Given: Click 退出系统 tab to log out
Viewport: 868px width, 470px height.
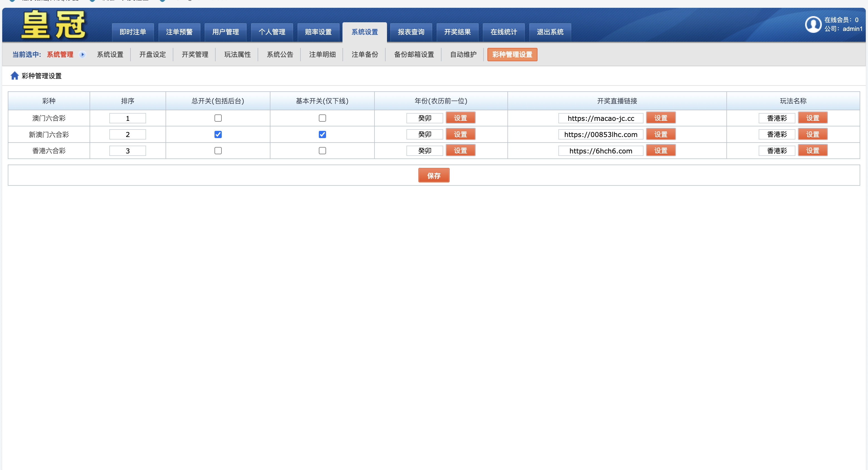Looking at the screenshot, I should pos(550,32).
